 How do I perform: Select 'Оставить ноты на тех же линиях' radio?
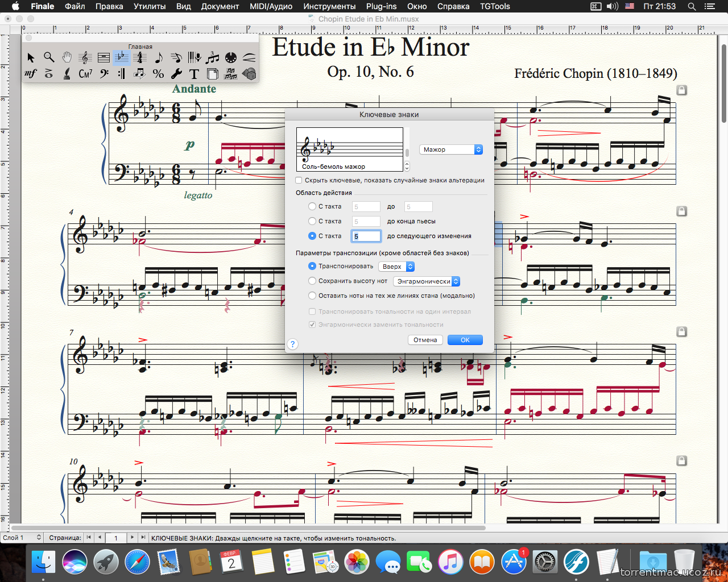pyautogui.click(x=312, y=296)
